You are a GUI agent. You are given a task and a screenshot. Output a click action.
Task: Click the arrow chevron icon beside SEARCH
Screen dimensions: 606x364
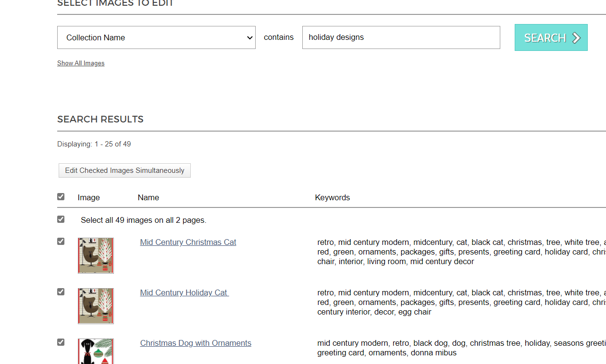[576, 38]
